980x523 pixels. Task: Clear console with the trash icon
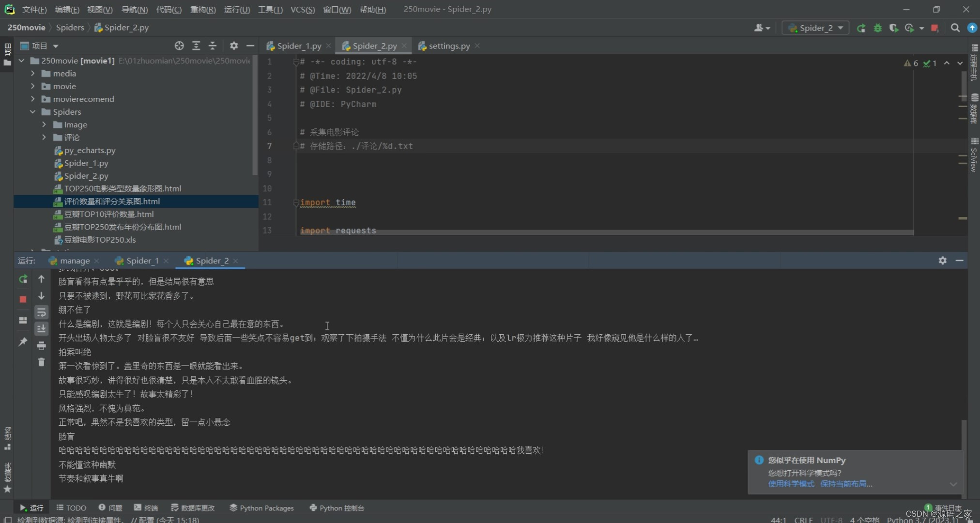[41, 362]
